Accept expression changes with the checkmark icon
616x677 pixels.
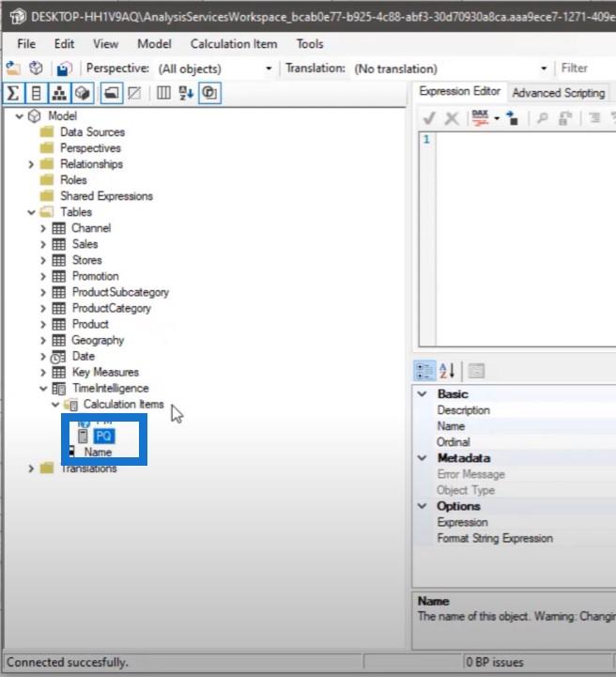pyautogui.click(x=429, y=118)
